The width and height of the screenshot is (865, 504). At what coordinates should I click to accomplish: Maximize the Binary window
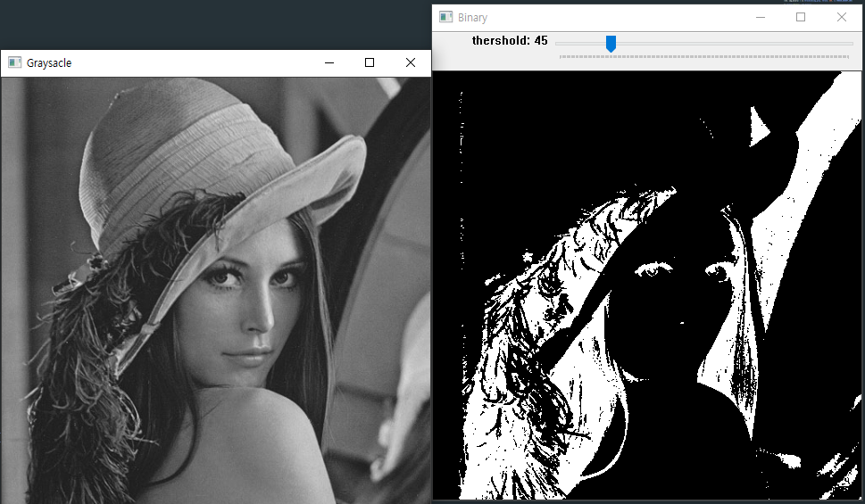(801, 17)
